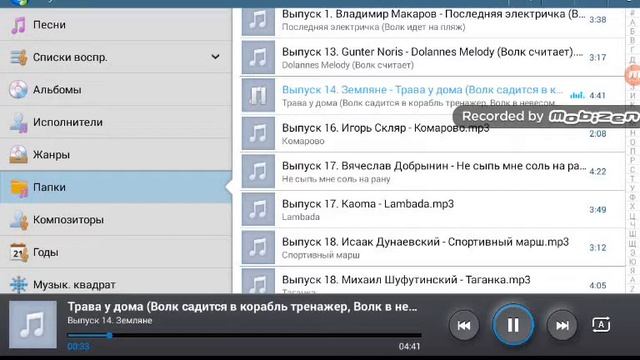Open Списки воспр. playlists category
This screenshot has width=640, height=360.
click(116, 57)
